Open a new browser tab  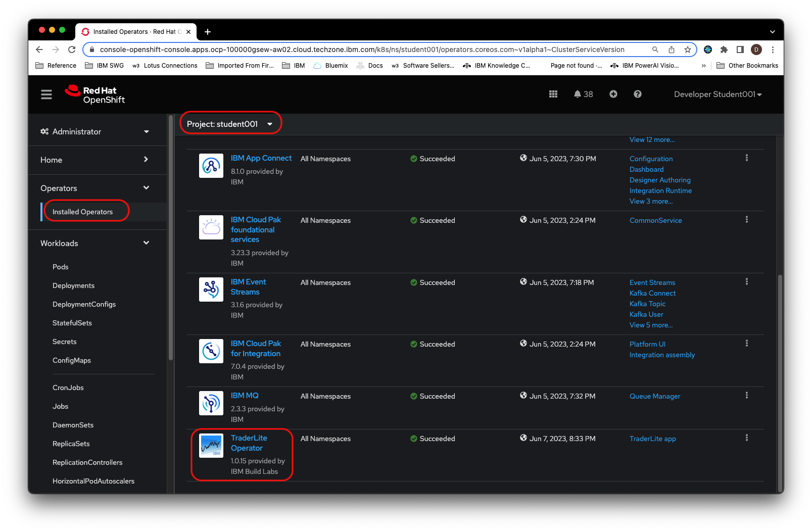click(207, 32)
